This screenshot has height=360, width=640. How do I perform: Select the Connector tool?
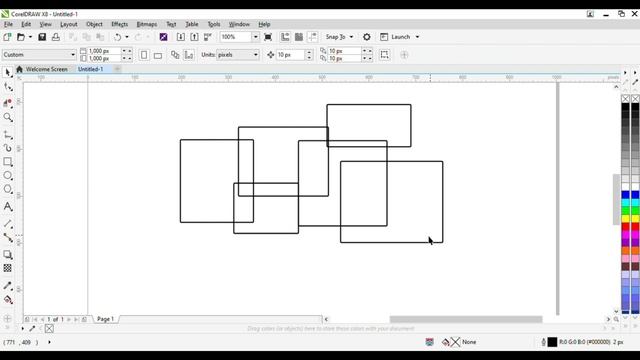(x=8, y=237)
